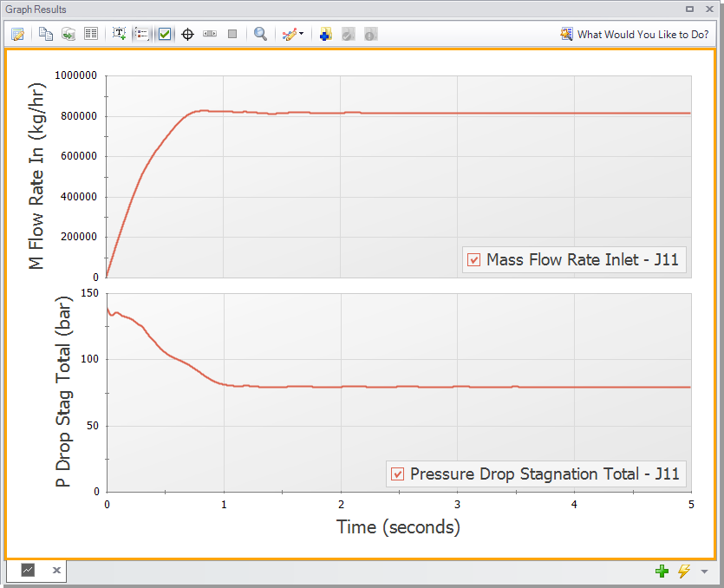Close the current graph tab
Screen dimensions: 724x588
pos(56,571)
